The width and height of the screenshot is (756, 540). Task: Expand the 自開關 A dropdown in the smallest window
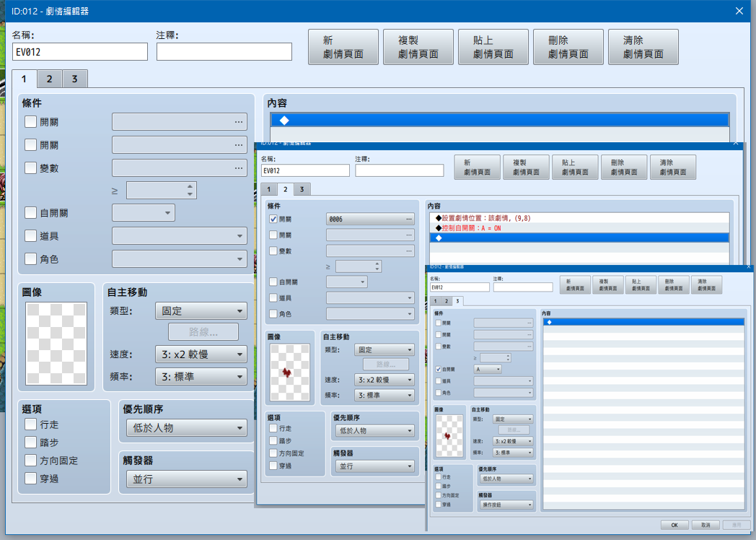[x=488, y=369]
